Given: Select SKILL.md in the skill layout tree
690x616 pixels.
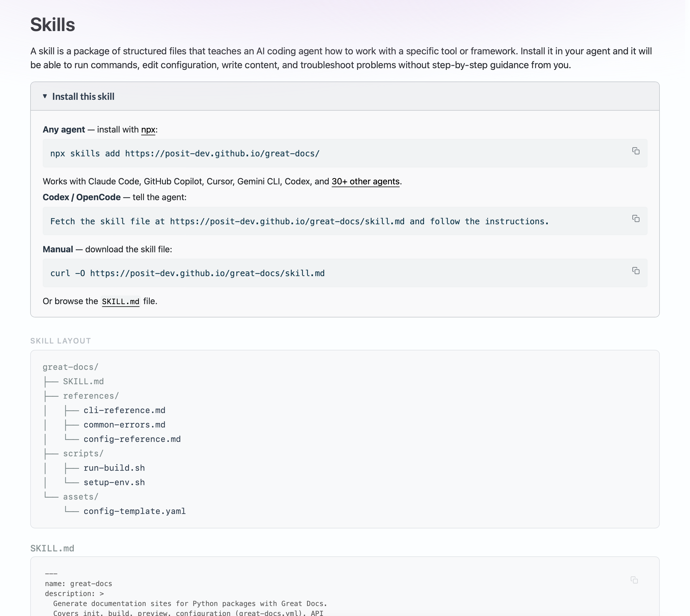Looking at the screenshot, I should (83, 381).
